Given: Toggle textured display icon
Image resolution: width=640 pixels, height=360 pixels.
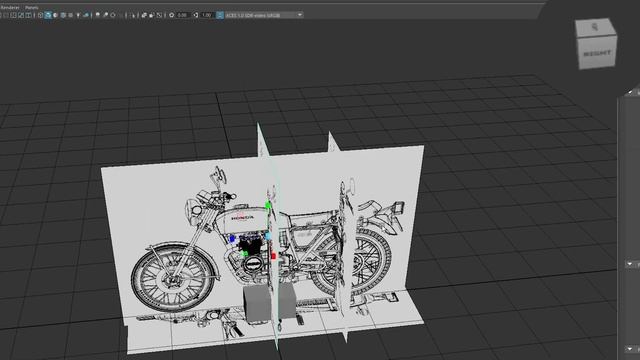Looking at the screenshot, I should [x=70, y=15].
